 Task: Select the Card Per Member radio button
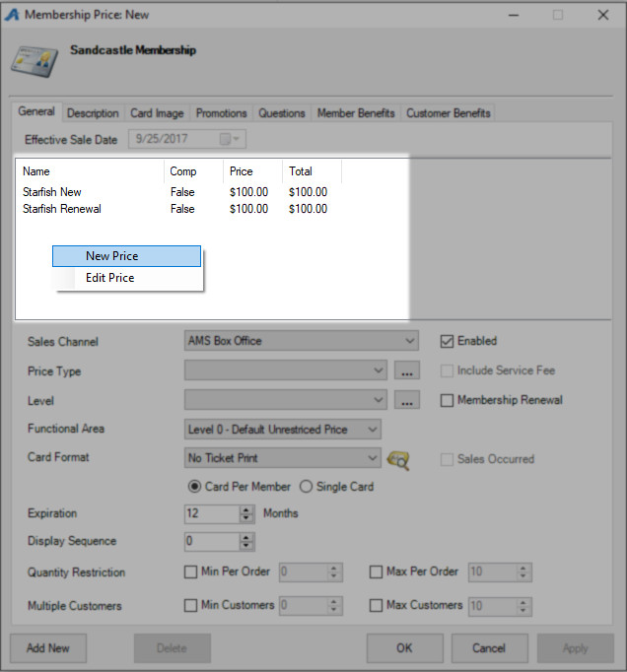point(194,487)
